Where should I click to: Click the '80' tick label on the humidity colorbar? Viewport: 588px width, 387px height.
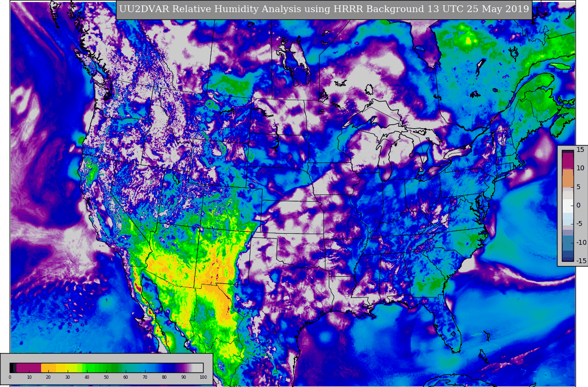[164, 377]
